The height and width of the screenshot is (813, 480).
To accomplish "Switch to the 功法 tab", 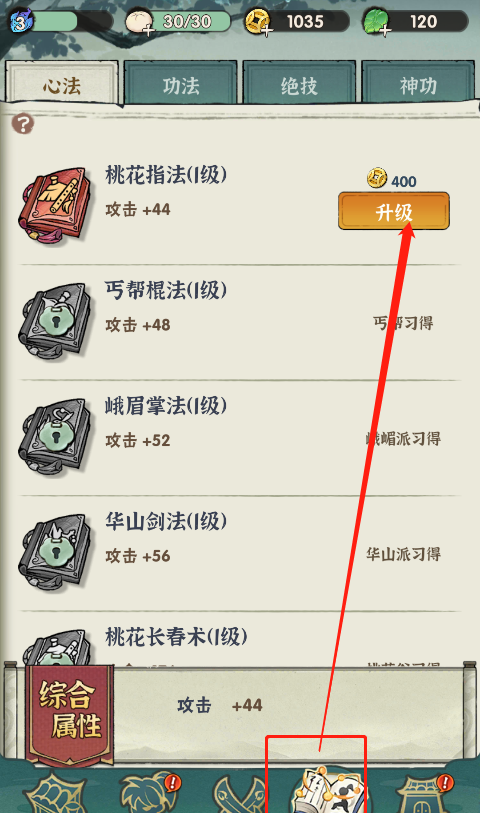I will 181,83.
